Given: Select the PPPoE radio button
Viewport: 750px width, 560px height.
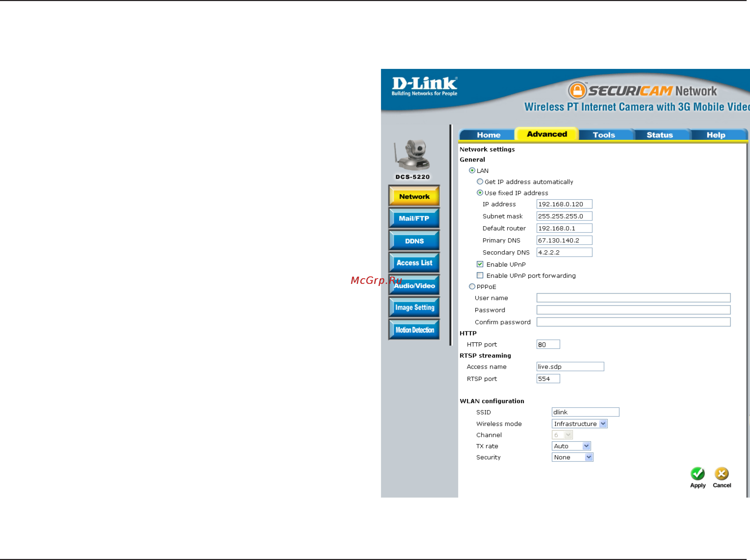Looking at the screenshot, I should tap(472, 287).
